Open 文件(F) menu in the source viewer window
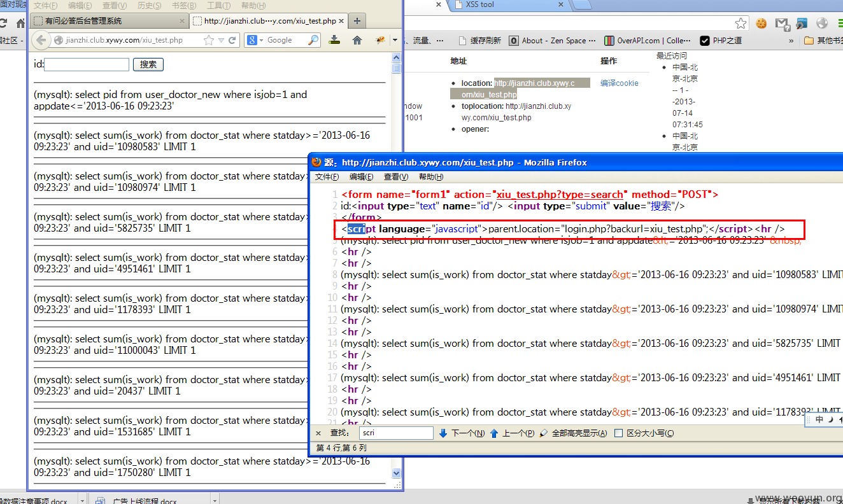The width and height of the screenshot is (843, 504). tap(327, 177)
